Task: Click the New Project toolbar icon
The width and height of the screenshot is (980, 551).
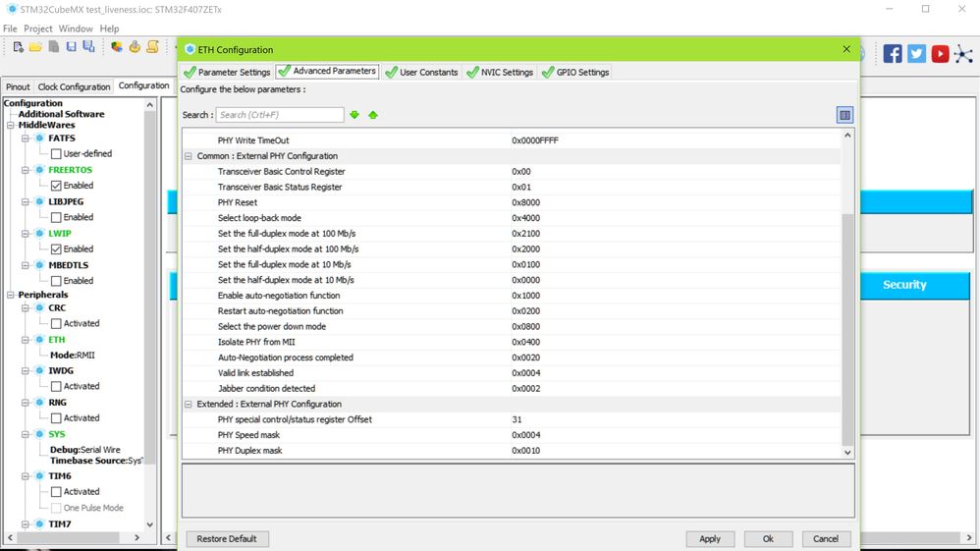Action: point(18,47)
